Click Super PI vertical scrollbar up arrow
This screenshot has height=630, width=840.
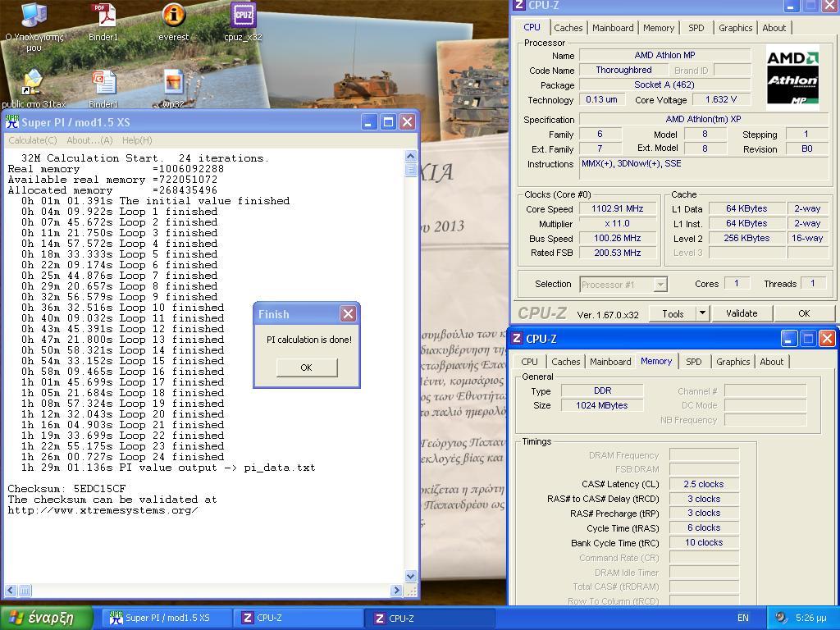pos(411,157)
